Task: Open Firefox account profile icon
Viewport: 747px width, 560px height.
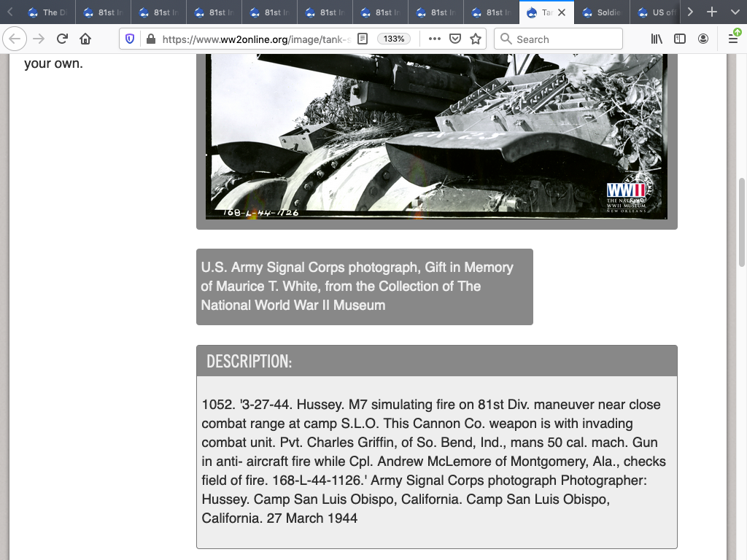Action: (703, 39)
